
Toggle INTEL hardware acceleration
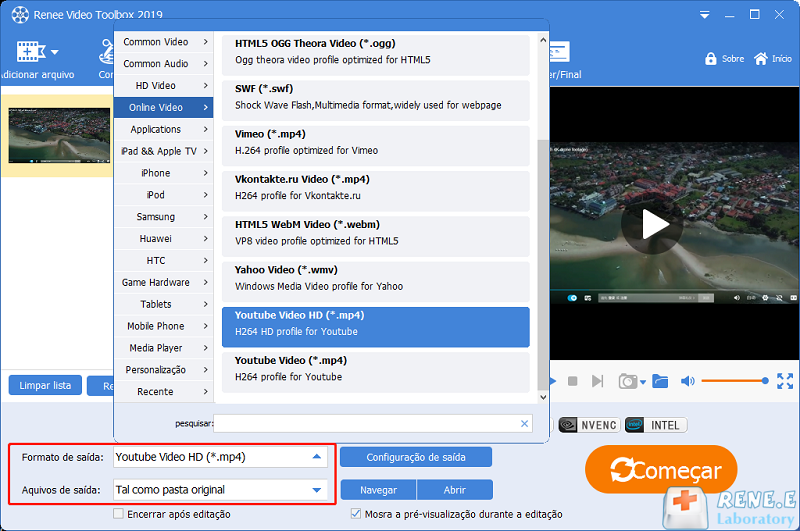coord(656,425)
